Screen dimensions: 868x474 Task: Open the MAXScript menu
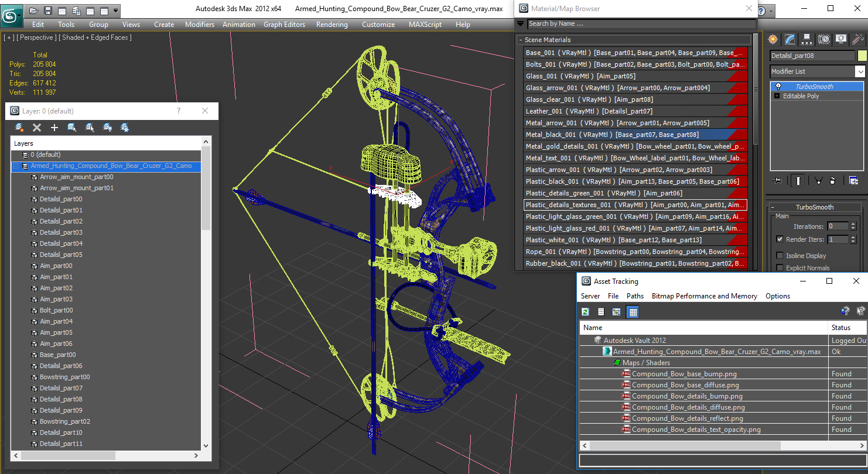tap(425, 25)
